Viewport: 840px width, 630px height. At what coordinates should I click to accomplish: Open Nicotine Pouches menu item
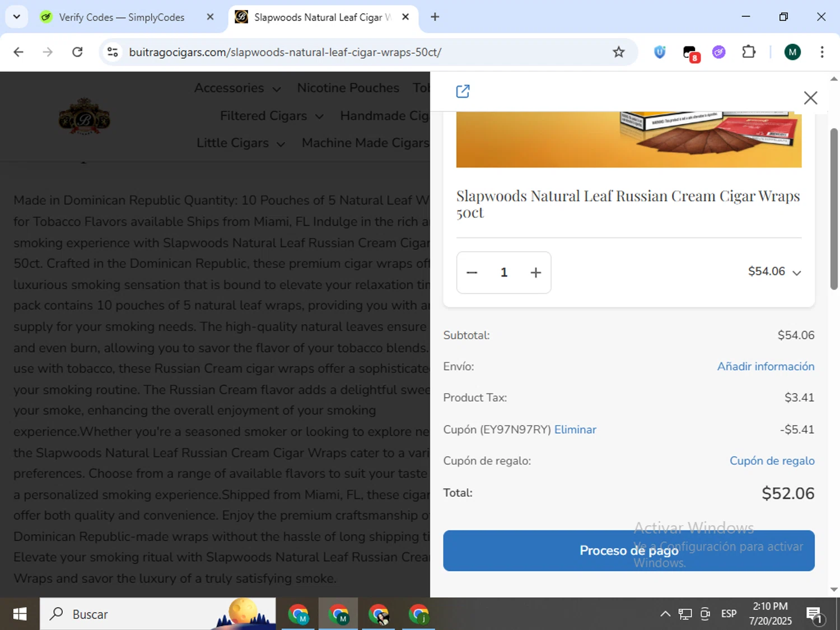click(348, 88)
